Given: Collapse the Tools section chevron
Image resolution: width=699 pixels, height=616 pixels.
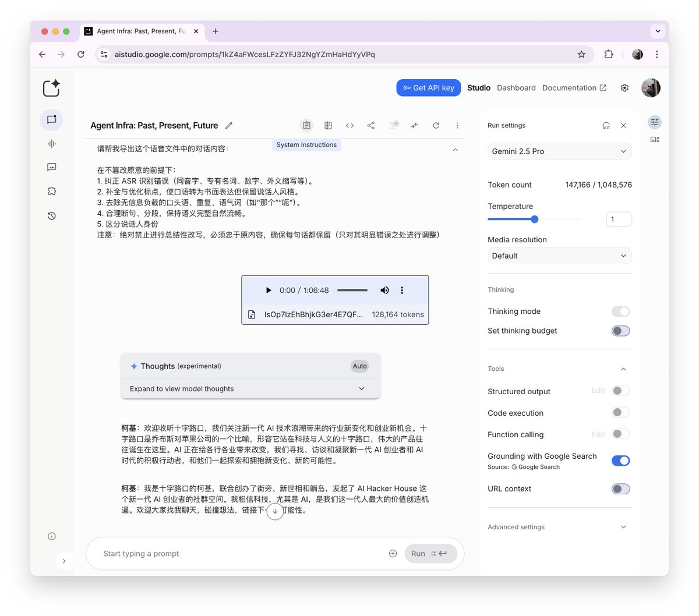Looking at the screenshot, I should coord(623,369).
